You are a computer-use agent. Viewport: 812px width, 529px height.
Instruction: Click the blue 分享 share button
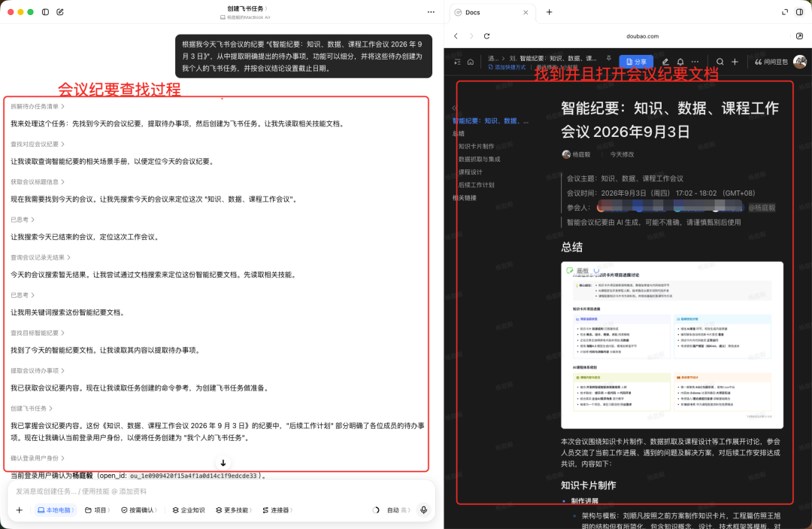pos(637,62)
